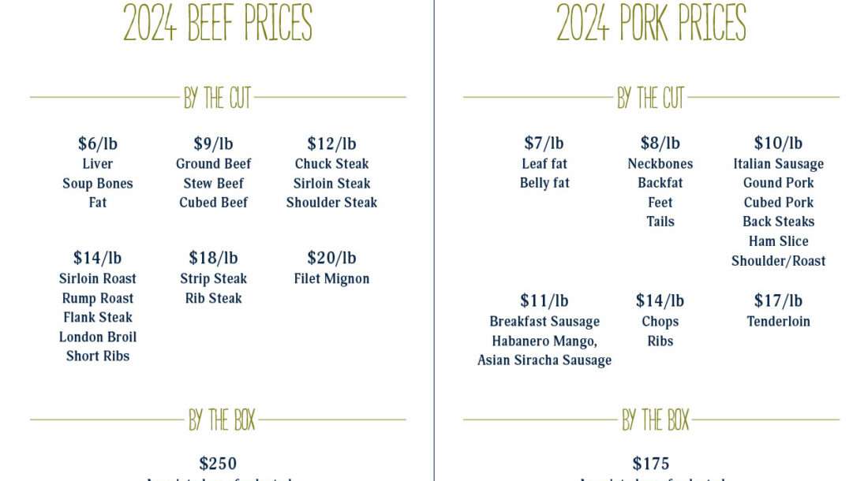868x481 pixels.
Task: Click the $175 pork box price
Action: click(651, 464)
